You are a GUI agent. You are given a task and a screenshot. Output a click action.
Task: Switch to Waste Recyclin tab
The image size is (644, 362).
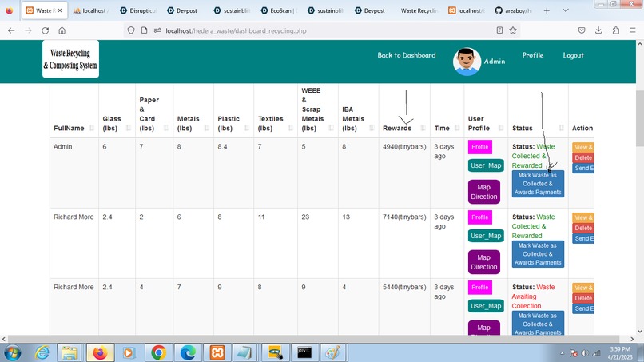[x=419, y=10]
